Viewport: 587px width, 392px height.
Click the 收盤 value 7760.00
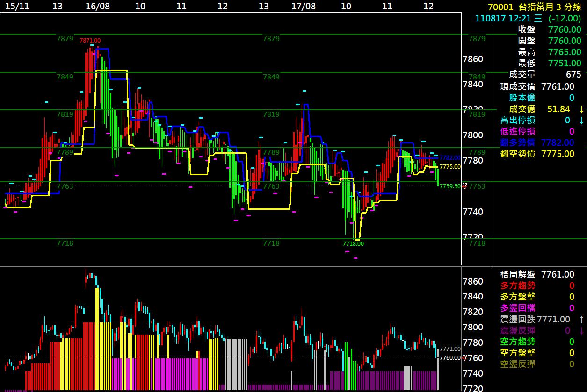coord(565,29)
